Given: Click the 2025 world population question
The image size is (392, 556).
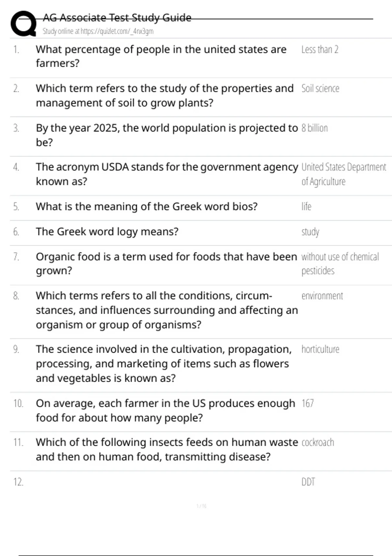Looking at the screenshot, I should click(x=167, y=135).
